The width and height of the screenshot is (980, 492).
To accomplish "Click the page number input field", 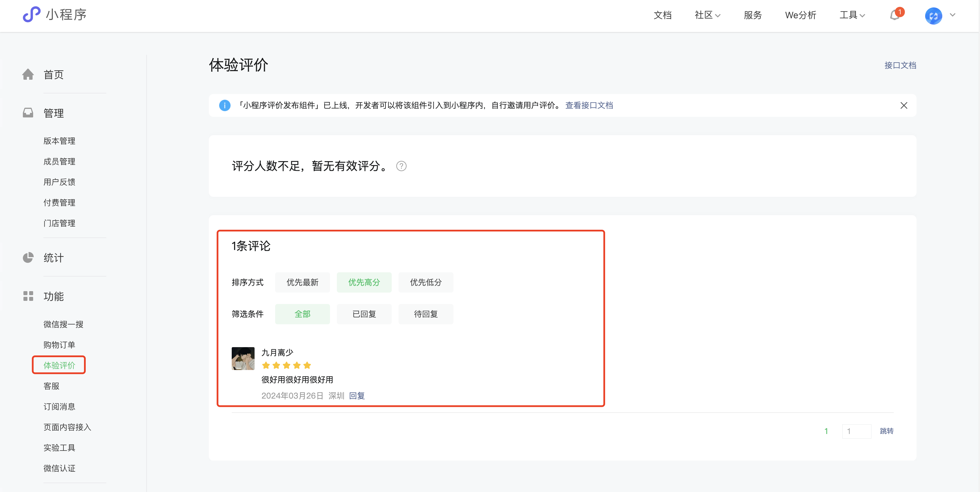I will coord(856,431).
